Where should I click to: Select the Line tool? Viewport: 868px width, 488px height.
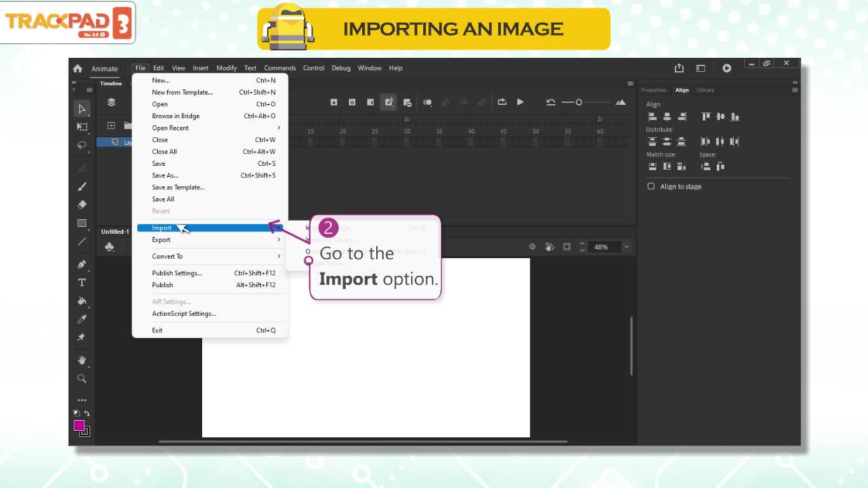(x=81, y=241)
